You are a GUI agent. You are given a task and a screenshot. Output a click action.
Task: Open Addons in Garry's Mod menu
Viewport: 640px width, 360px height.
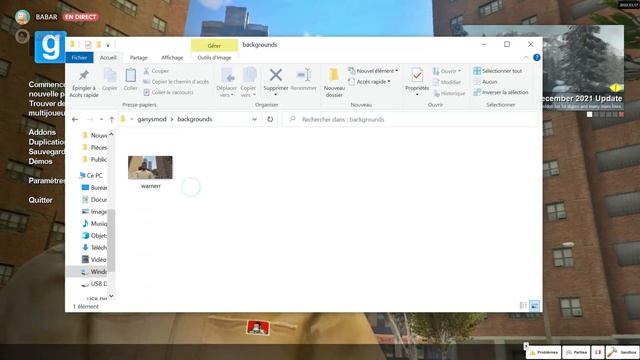click(42, 132)
